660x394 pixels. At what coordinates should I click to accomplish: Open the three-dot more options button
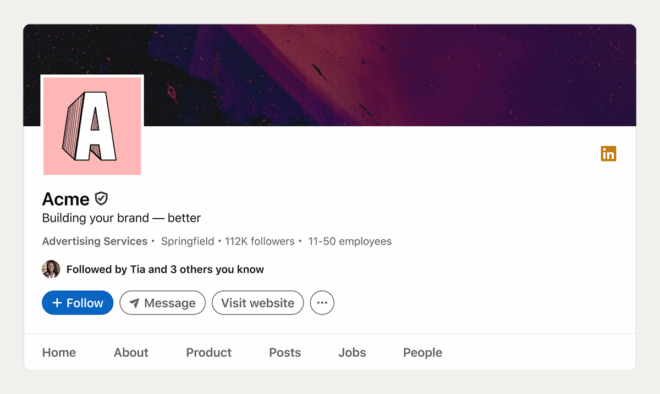[x=322, y=303]
